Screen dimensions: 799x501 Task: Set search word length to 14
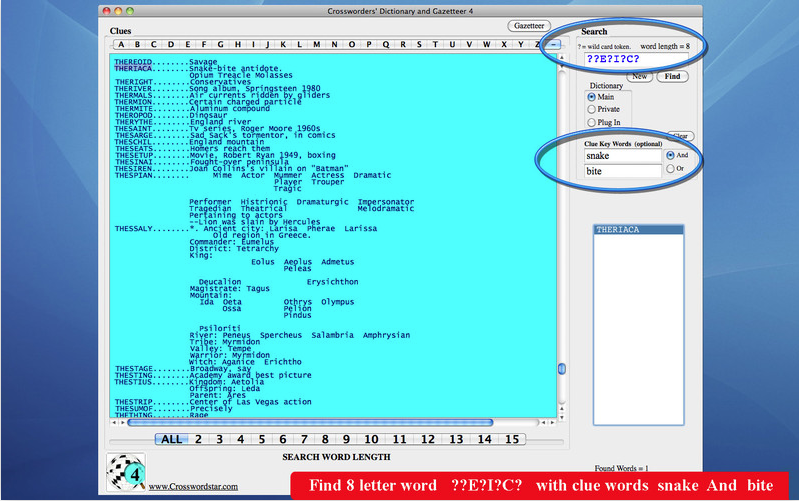pos(484,439)
